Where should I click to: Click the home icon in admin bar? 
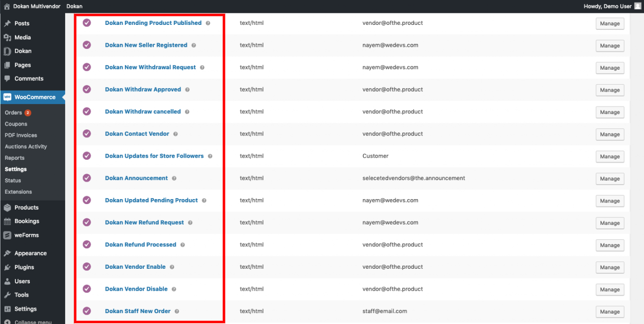click(6, 6)
